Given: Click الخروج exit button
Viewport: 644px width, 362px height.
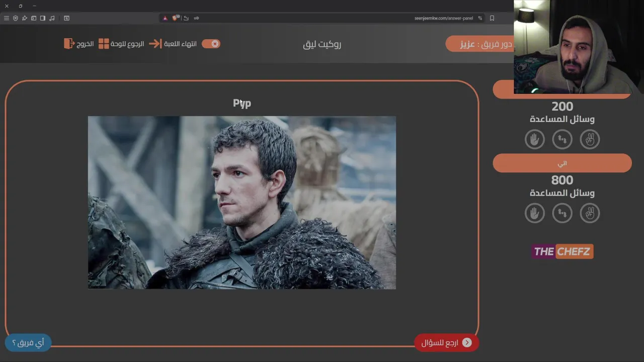Looking at the screenshot, I should coord(79,44).
